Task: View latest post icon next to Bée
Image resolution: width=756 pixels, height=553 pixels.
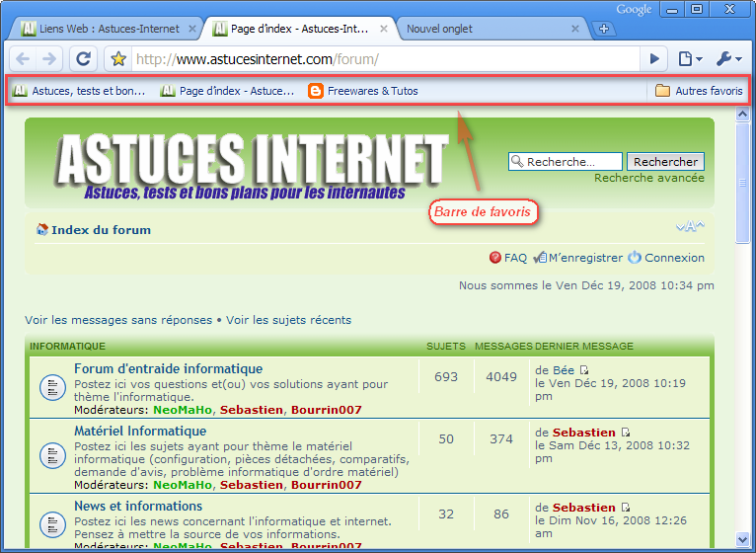Action: [x=584, y=370]
